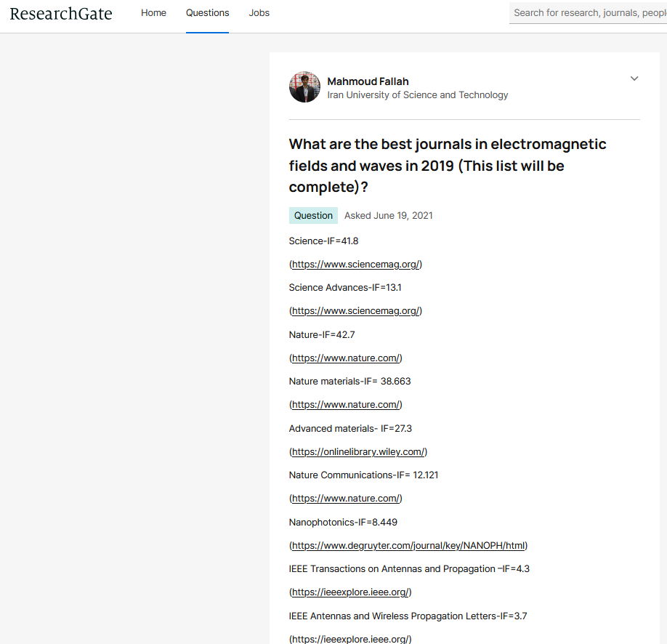The width and height of the screenshot is (667, 644).
Task: Open the Jobs menu item
Action: click(x=259, y=13)
